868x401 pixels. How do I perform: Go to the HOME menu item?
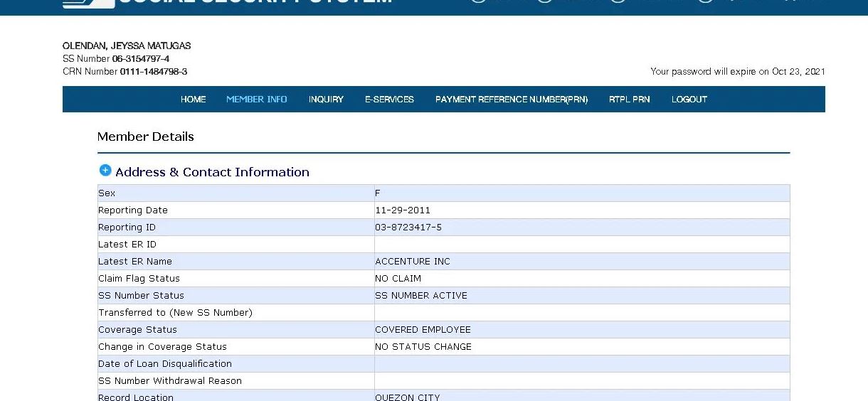(193, 100)
